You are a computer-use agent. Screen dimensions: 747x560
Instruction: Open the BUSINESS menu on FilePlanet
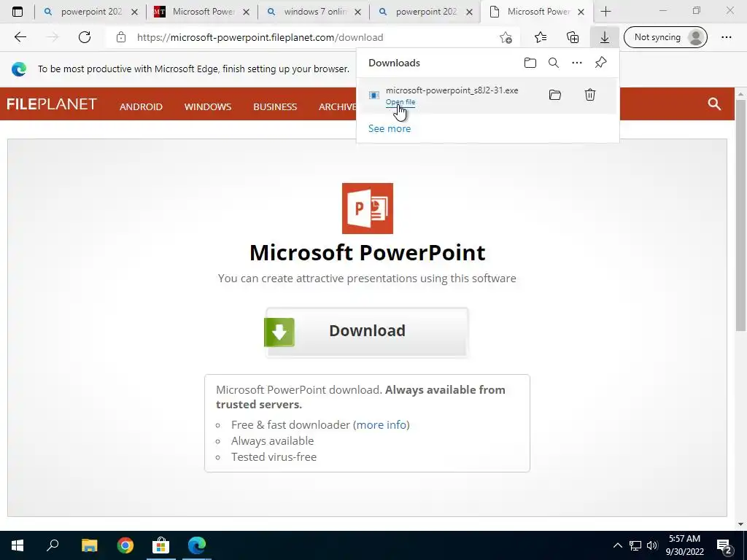pyautogui.click(x=275, y=106)
